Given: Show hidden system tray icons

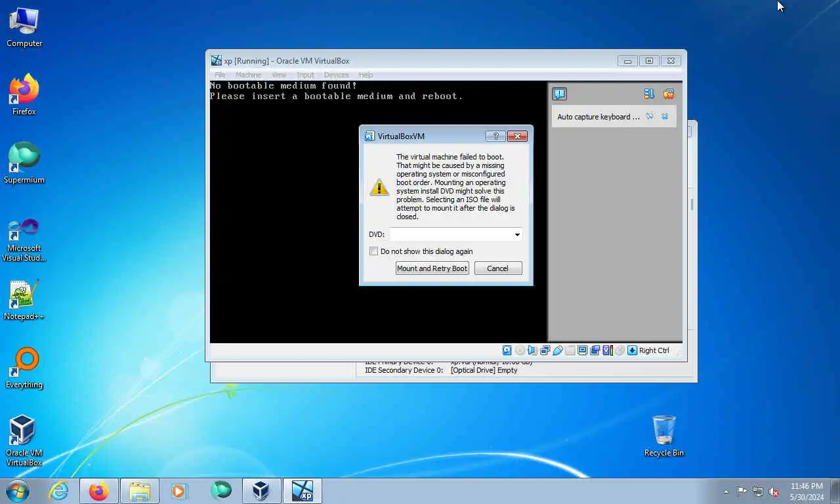Looking at the screenshot, I should pyautogui.click(x=726, y=492).
